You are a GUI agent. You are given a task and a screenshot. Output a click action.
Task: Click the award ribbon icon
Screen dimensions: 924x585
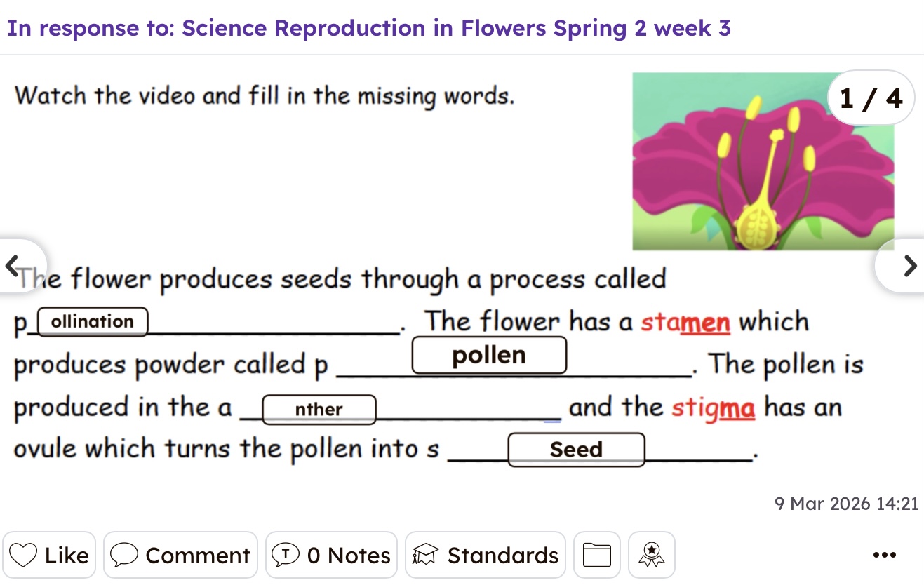652,555
